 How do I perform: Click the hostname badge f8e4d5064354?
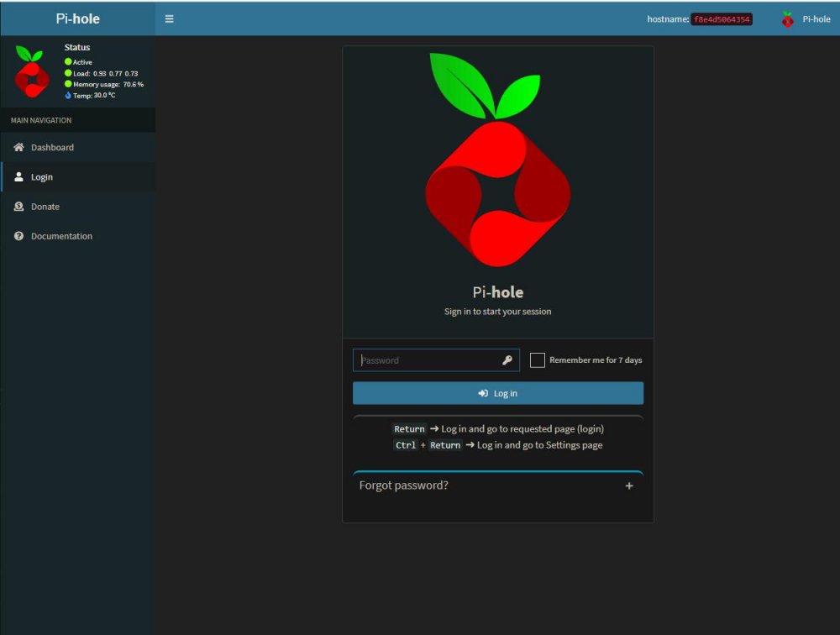tap(722, 19)
